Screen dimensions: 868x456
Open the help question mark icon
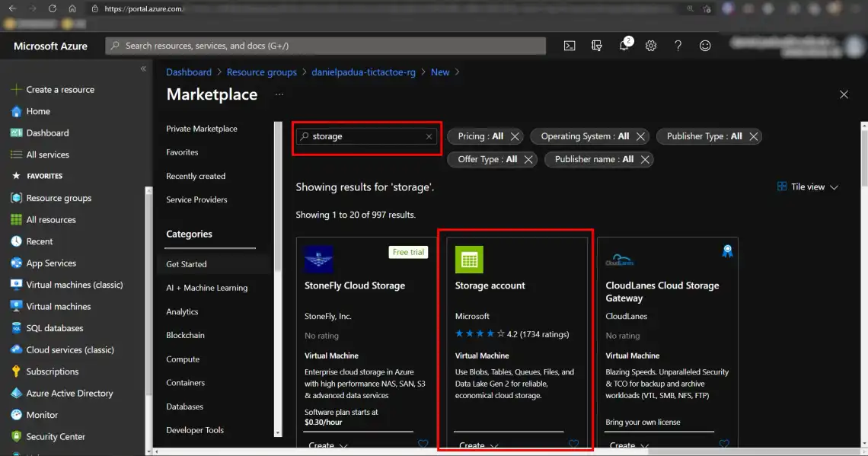678,45
